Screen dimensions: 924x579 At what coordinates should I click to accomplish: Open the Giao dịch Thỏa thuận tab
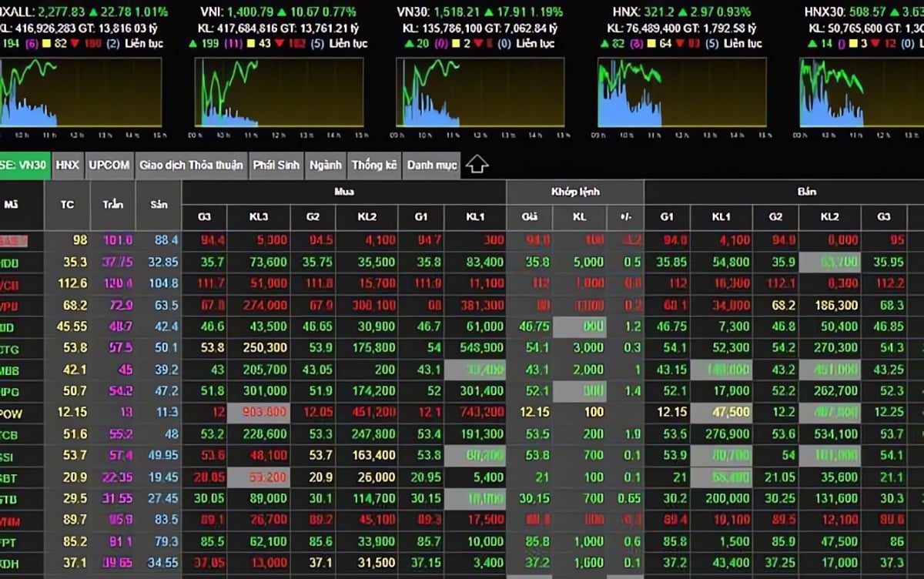(x=190, y=165)
